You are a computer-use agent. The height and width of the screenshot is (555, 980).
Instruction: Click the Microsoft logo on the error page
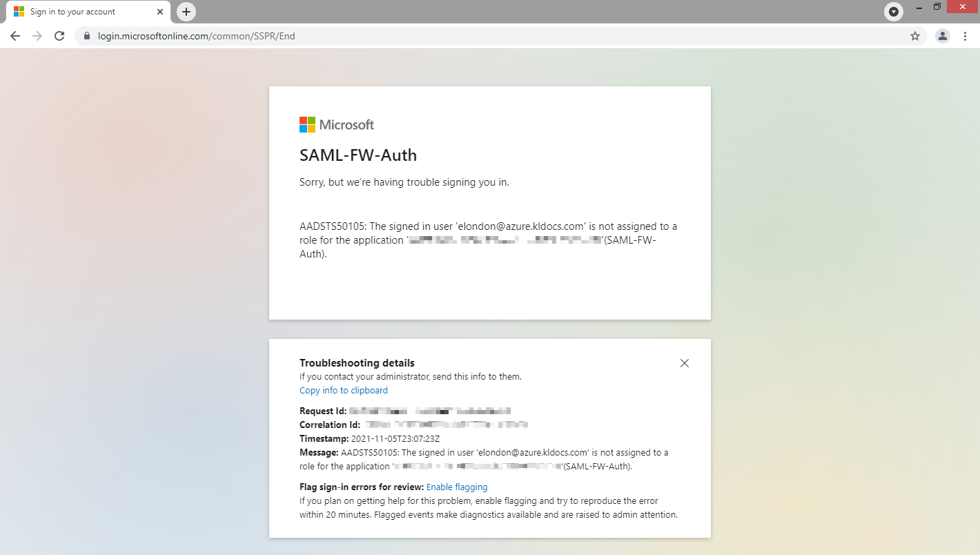pyautogui.click(x=336, y=124)
